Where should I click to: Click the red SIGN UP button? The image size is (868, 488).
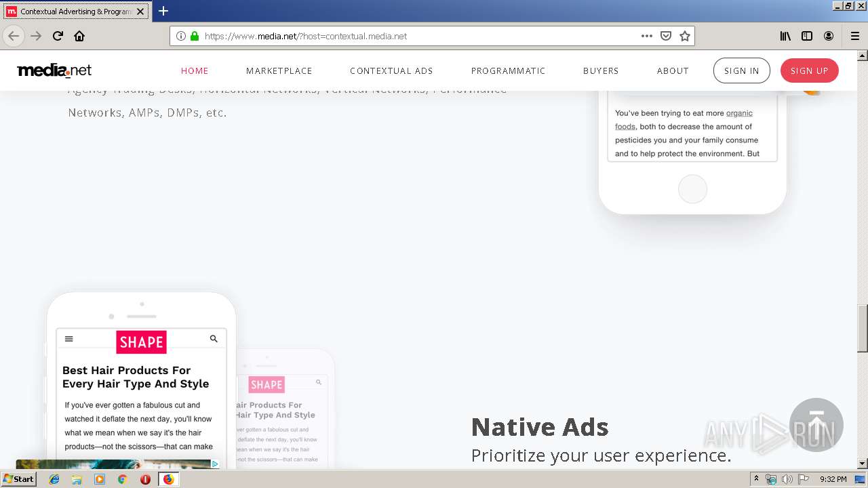810,70
